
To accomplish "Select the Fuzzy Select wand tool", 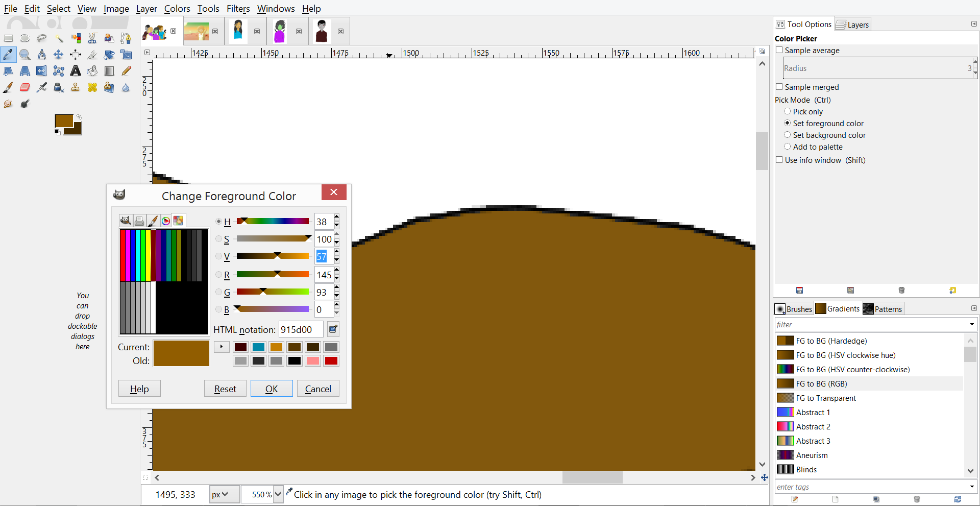I will click(x=59, y=38).
